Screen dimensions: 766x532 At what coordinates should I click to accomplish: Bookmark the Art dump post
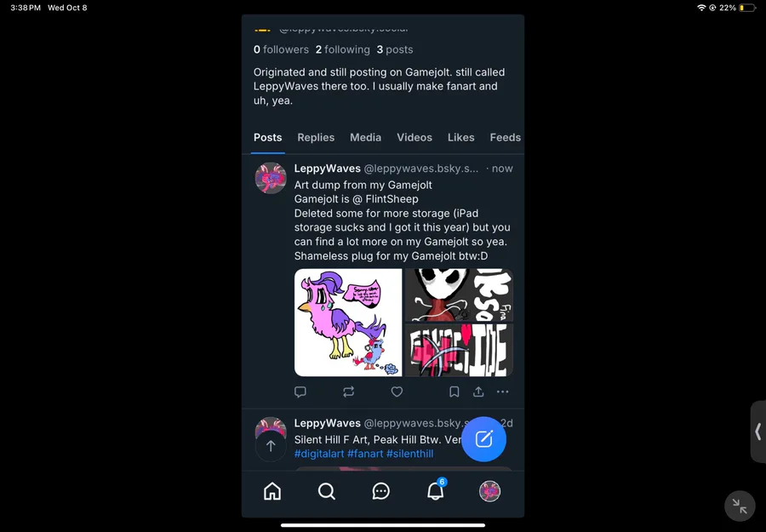(x=454, y=392)
